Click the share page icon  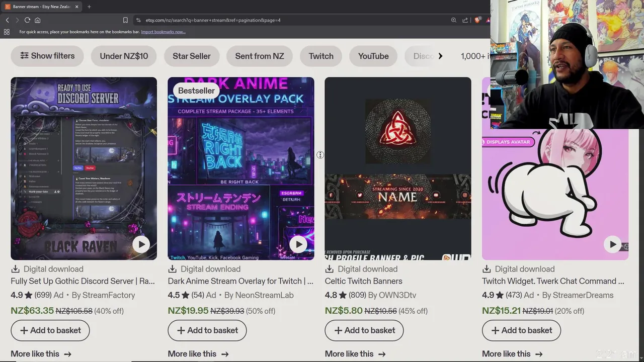(x=465, y=20)
